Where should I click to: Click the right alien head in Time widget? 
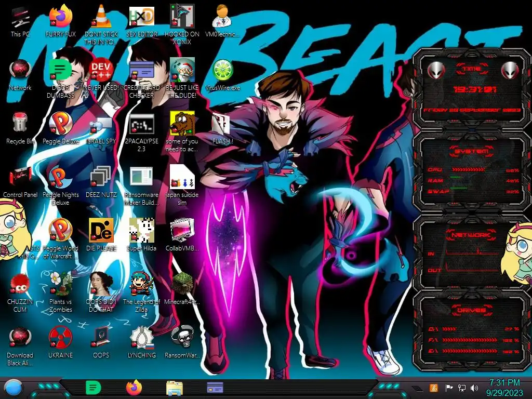pyautogui.click(x=510, y=71)
